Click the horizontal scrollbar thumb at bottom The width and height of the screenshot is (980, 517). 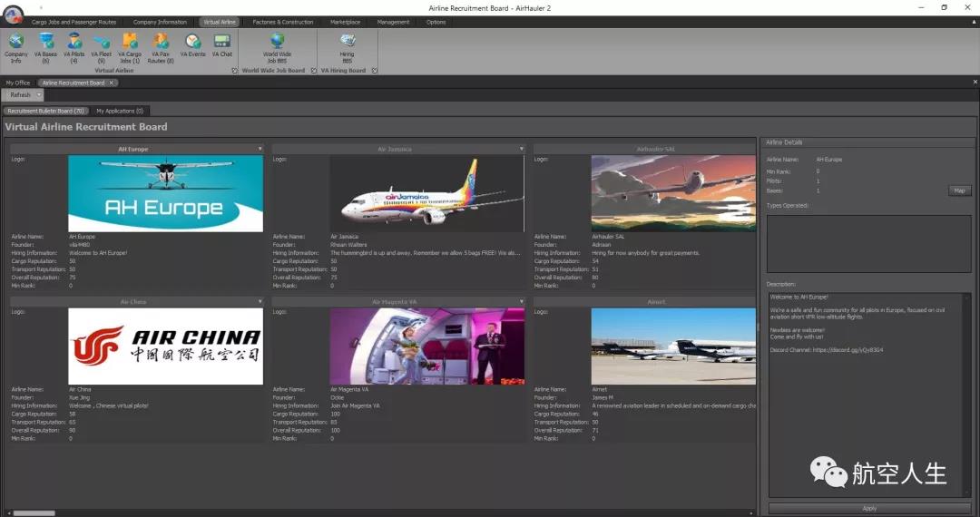click(x=34, y=513)
